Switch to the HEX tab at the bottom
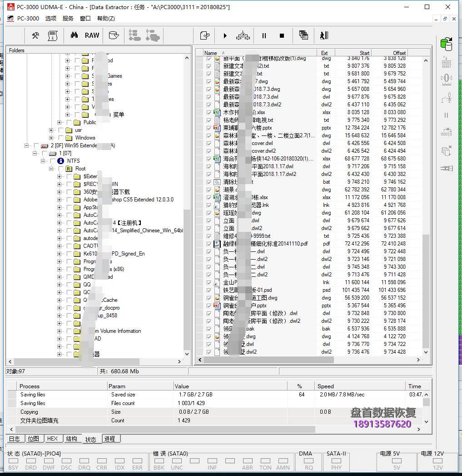 click(53, 438)
